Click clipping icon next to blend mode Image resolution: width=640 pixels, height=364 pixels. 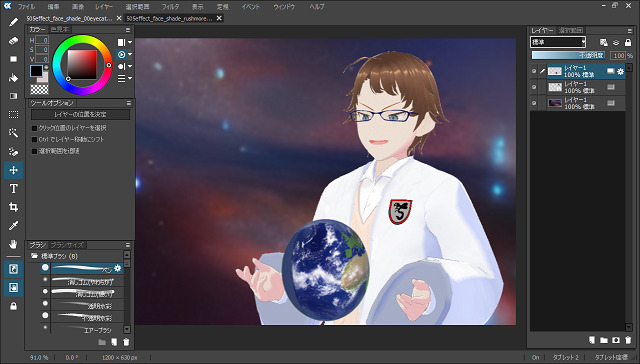604,42
